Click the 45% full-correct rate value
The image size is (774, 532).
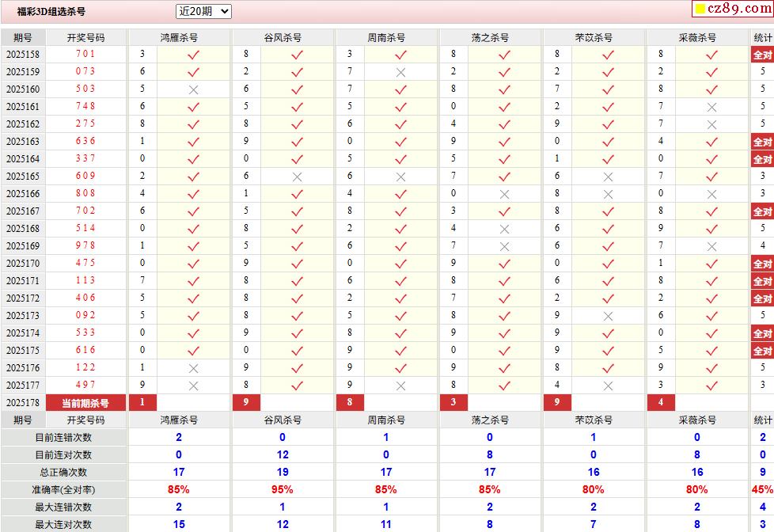coord(762,489)
